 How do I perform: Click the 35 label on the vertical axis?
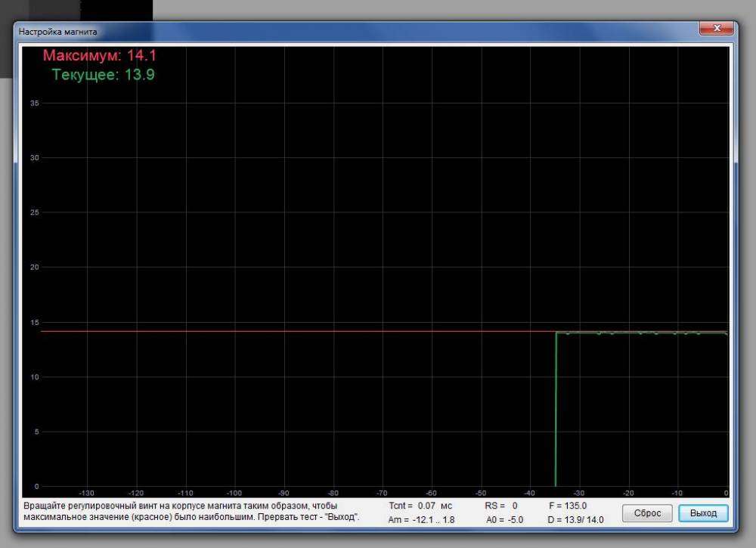pos(35,104)
